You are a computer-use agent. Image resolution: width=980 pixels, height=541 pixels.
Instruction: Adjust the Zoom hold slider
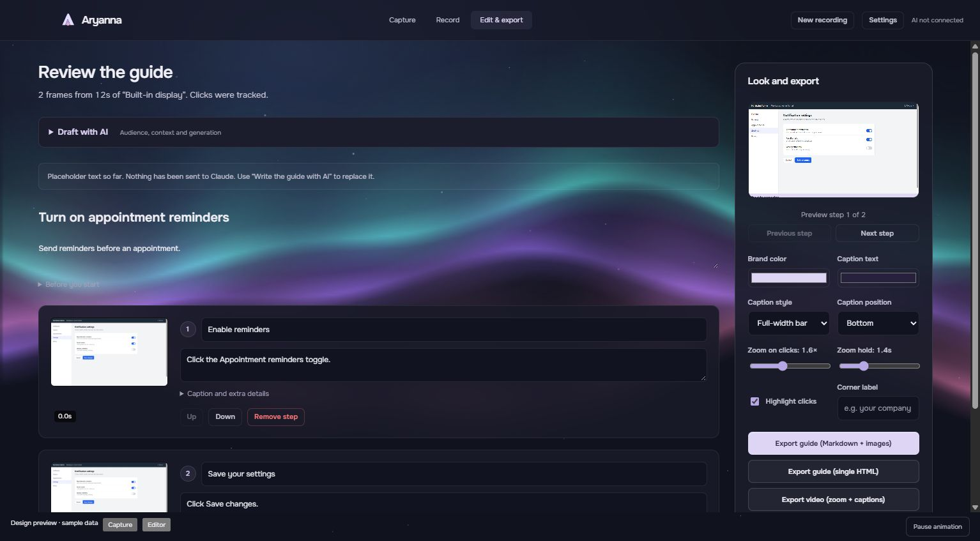[x=879, y=366]
